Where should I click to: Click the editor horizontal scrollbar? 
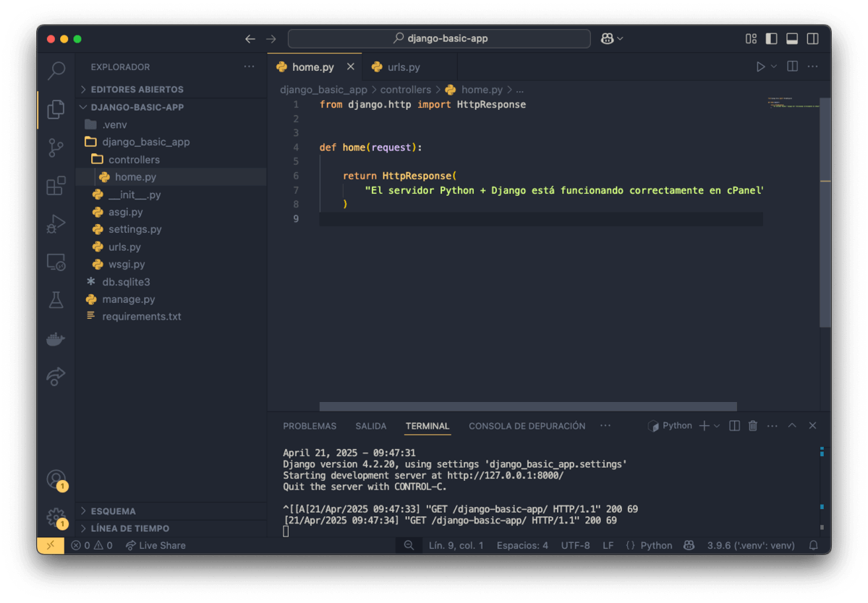click(x=528, y=406)
